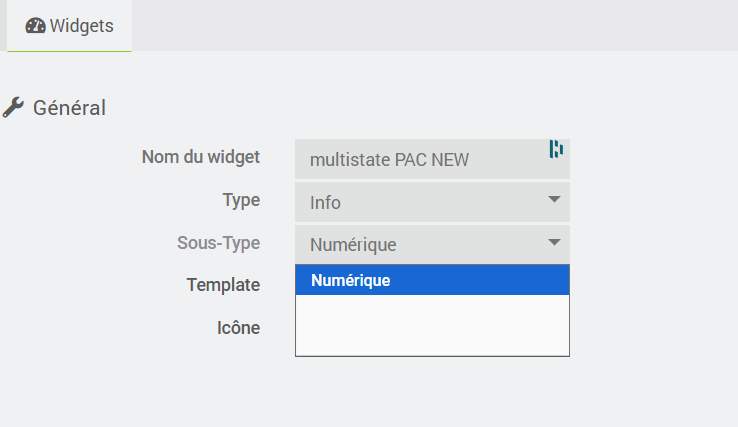
Task: Click the Type field label
Action: 241,200
